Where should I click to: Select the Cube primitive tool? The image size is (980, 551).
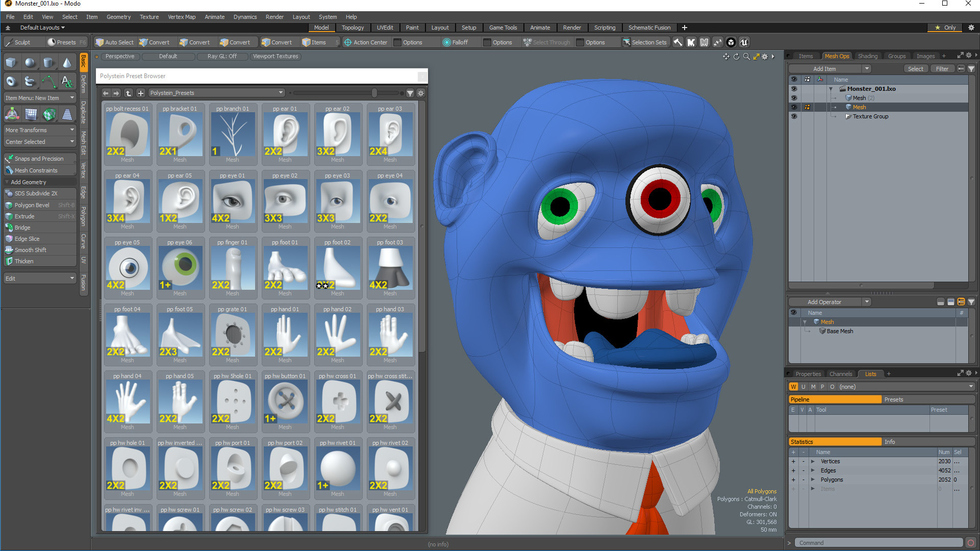pyautogui.click(x=11, y=62)
